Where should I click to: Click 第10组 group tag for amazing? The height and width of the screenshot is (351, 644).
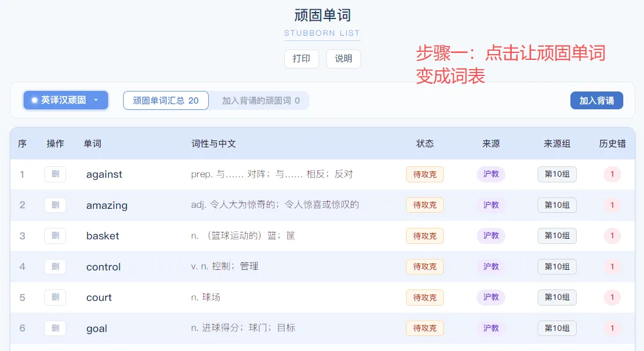[557, 205]
